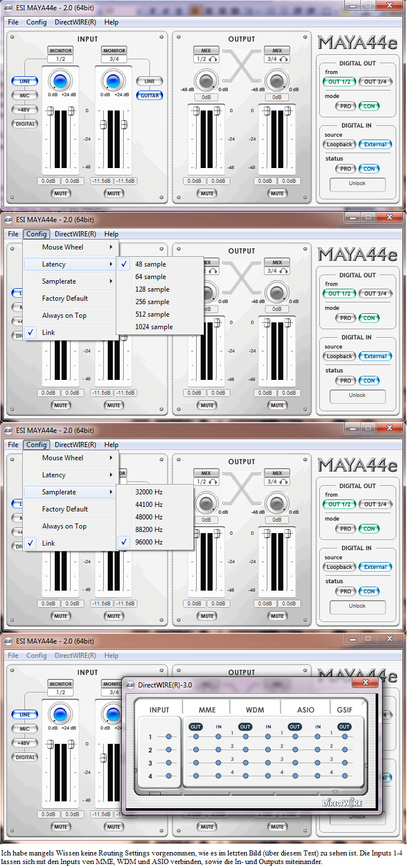Enable LINE input for channels 1/2 in the no-menu window
Viewport: 407px width, 868px height.
(x=25, y=81)
